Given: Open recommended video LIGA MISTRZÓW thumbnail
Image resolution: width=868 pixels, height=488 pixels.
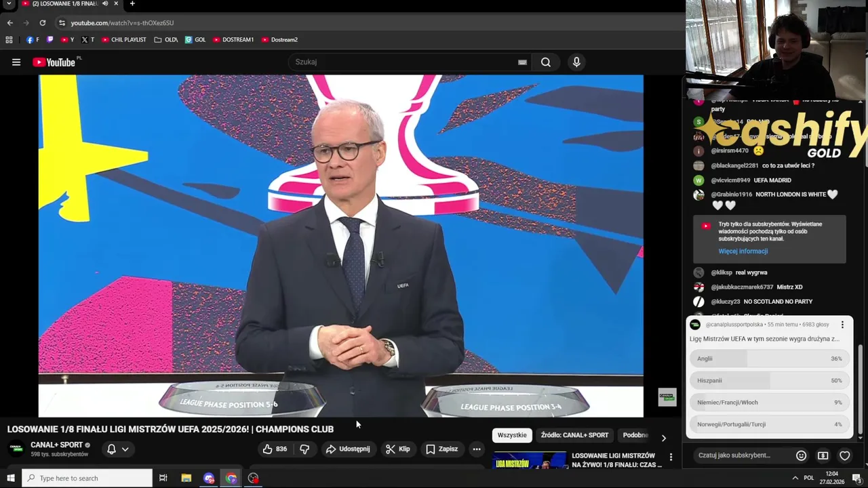Looking at the screenshot, I should click(x=530, y=461).
